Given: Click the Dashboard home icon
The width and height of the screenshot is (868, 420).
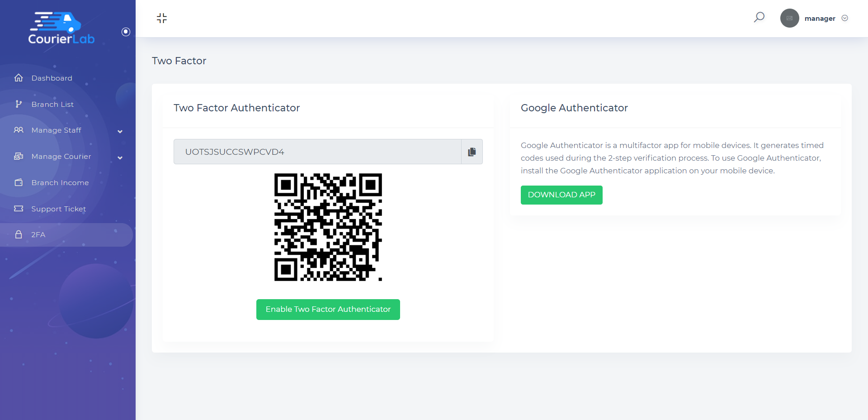Looking at the screenshot, I should coord(19,78).
